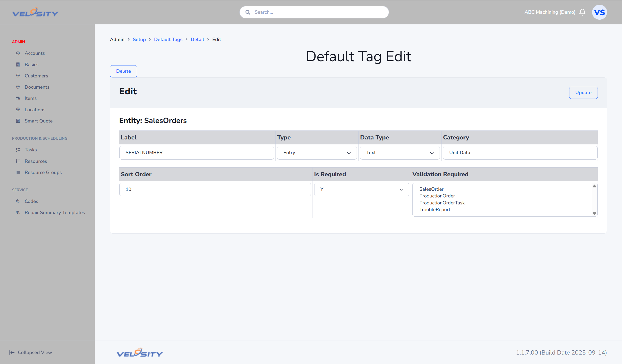The image size is (622, 364).
Task: Click the Delete button
Action: point(123,71)
